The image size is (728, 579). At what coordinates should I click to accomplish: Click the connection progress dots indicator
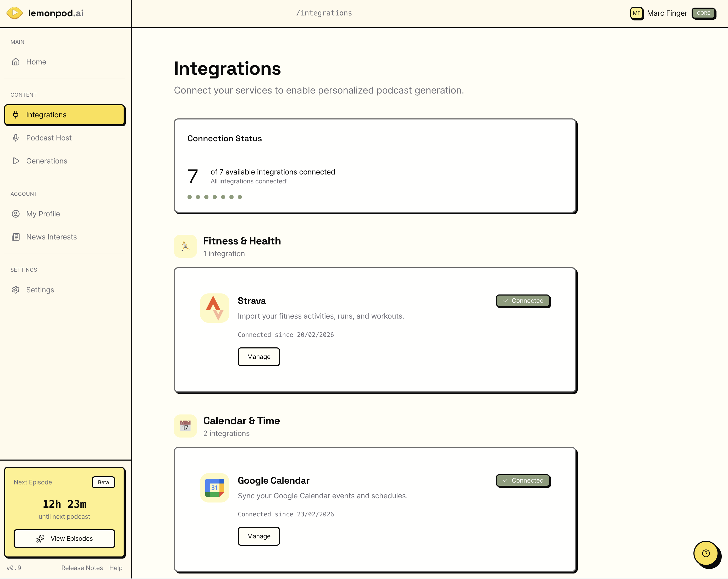tap(215, 197)
